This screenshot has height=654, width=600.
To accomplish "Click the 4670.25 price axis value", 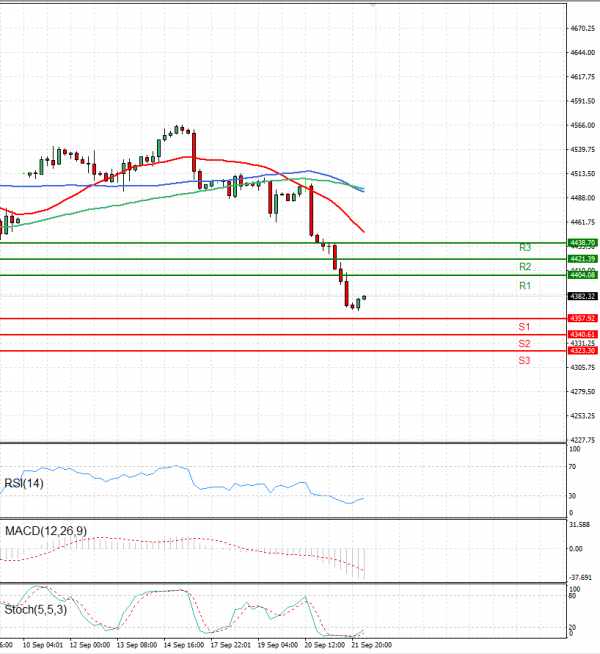I will (582, 28).
